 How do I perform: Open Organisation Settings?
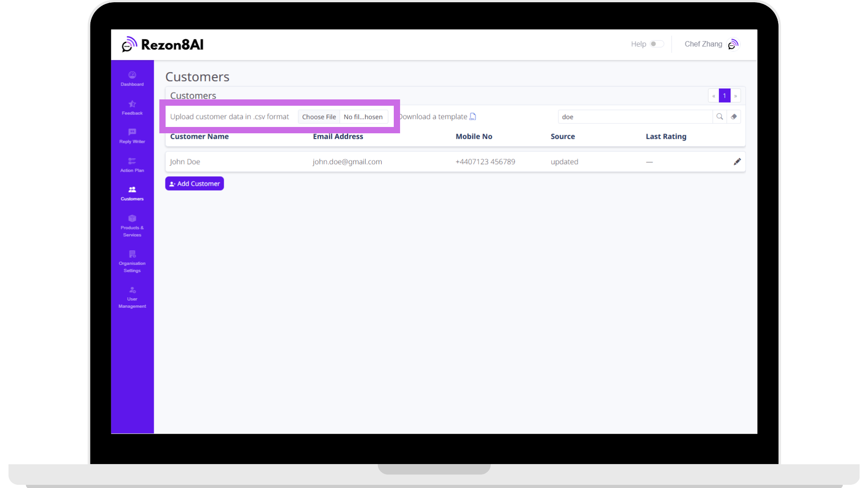pos(132,261)
